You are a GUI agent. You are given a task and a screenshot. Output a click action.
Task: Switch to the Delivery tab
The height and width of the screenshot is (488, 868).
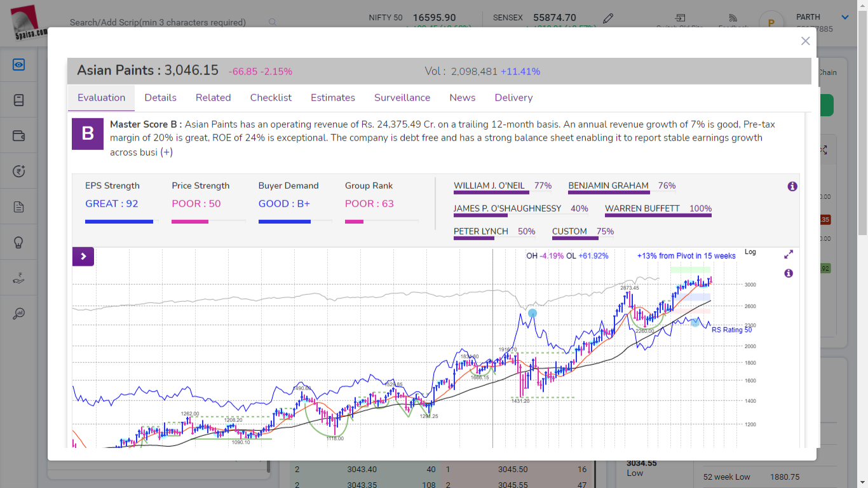click(x=513, y=98)
